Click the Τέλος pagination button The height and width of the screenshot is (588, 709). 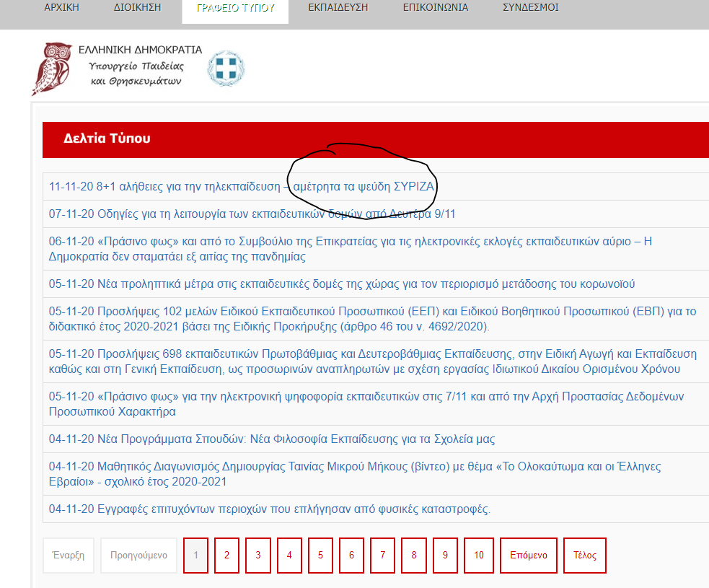pyautogui.click(x=584, y=556)
